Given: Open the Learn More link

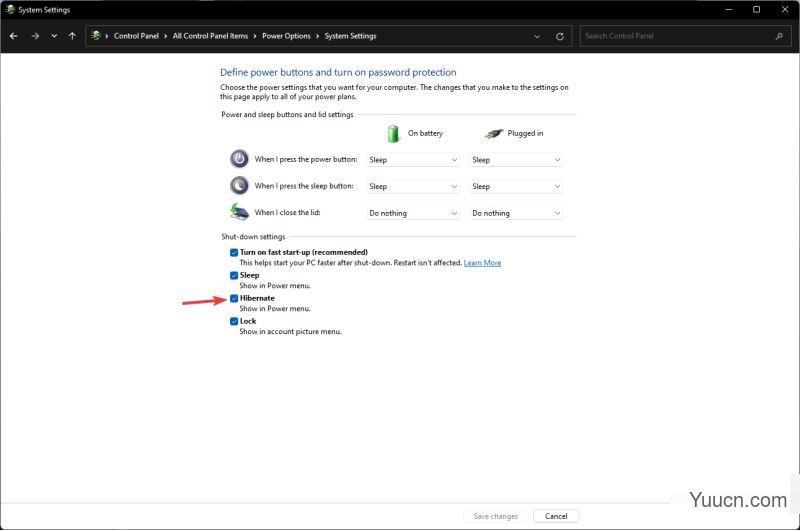Looking at the screenshot, I should click(x=482, y=263).
